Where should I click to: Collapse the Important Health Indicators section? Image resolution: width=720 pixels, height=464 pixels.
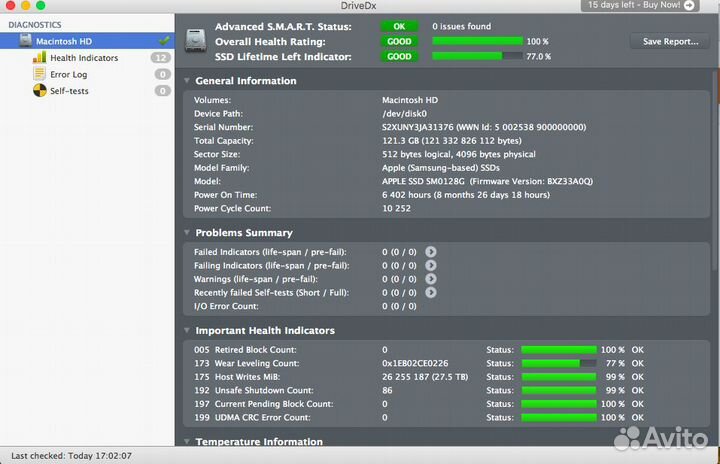point(188,331)
